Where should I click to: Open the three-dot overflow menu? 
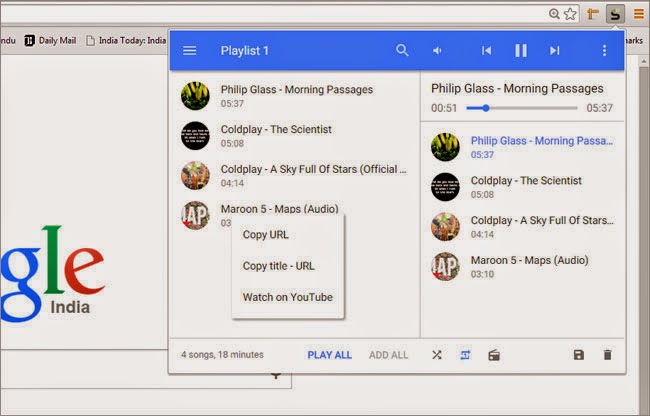tap(604, 51)
